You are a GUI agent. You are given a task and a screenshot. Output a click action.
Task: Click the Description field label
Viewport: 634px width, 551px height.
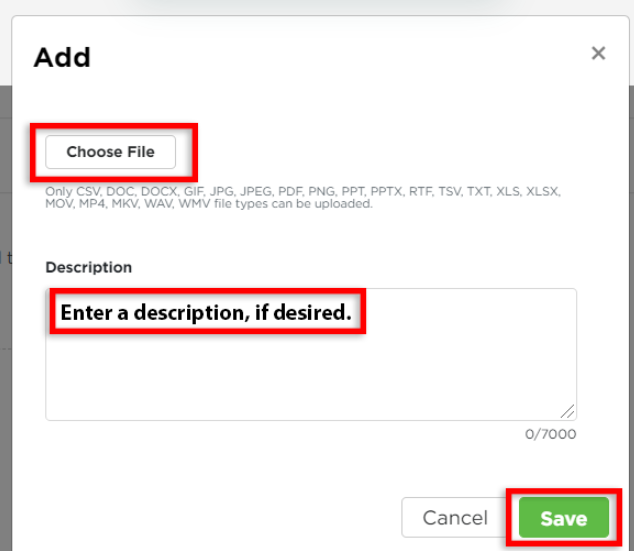(89, 267)
